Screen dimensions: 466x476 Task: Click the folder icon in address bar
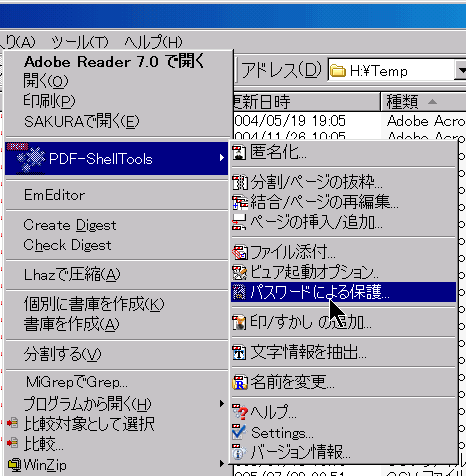(x=338, y=71)
